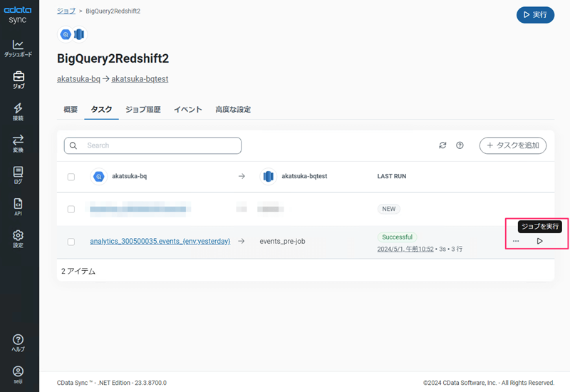Open the akatsuka-bq source connection link
Viewport: 570px width, 392px height.
click(x=78, y=79)
